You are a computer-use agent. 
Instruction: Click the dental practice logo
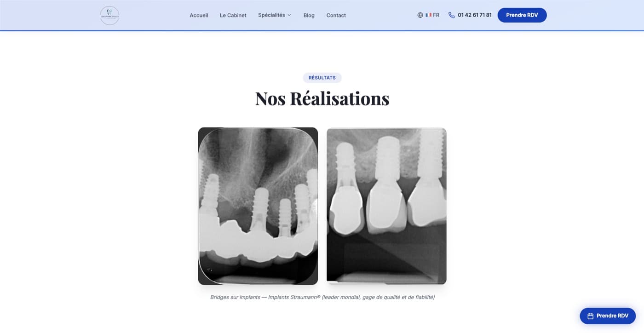[109, 15]
